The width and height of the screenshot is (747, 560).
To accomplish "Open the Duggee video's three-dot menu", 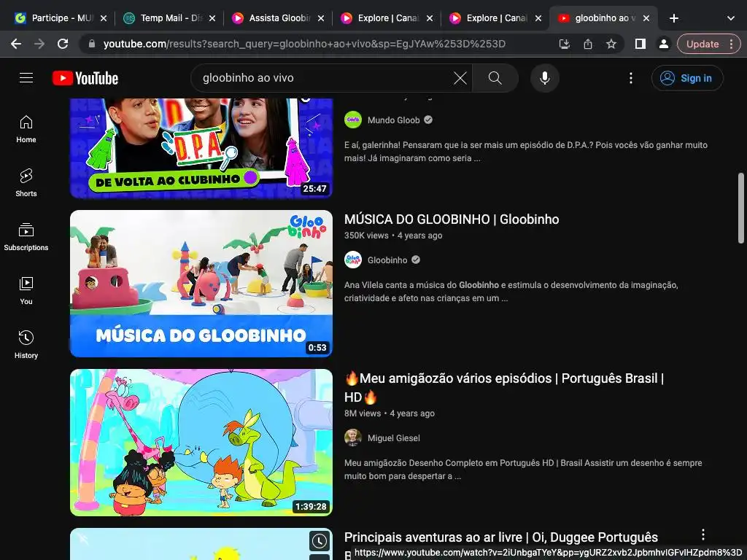I will tap(703, 534).
